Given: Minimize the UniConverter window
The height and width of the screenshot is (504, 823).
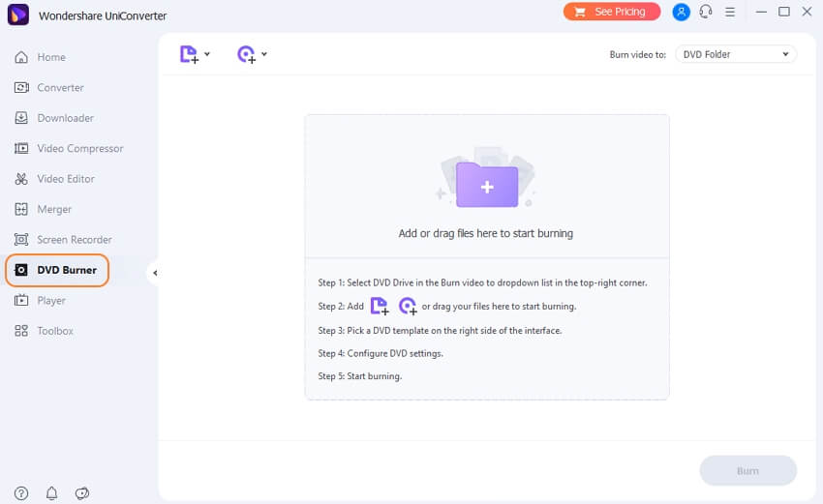Looking at the screenshot, I should [761, 12].
